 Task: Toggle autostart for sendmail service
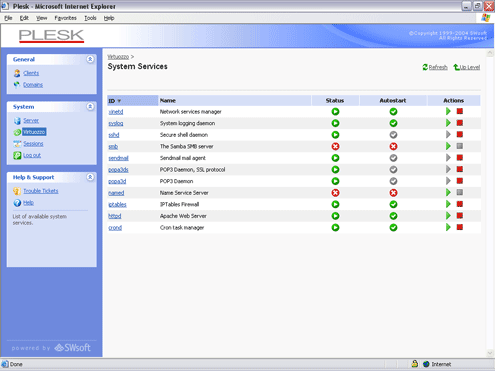393,158
